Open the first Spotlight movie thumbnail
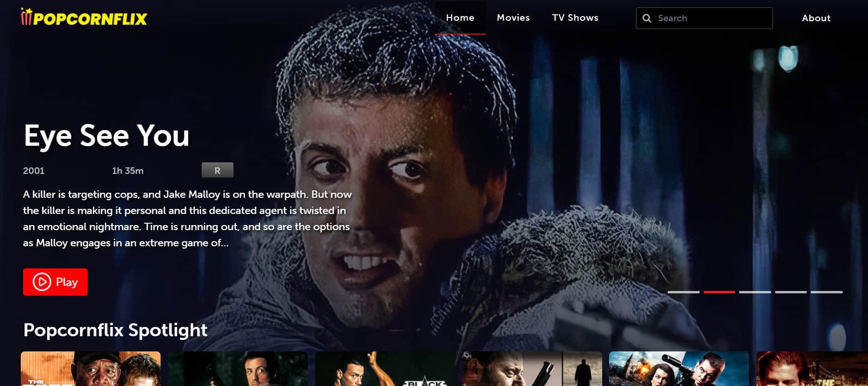 click(90, 368)
